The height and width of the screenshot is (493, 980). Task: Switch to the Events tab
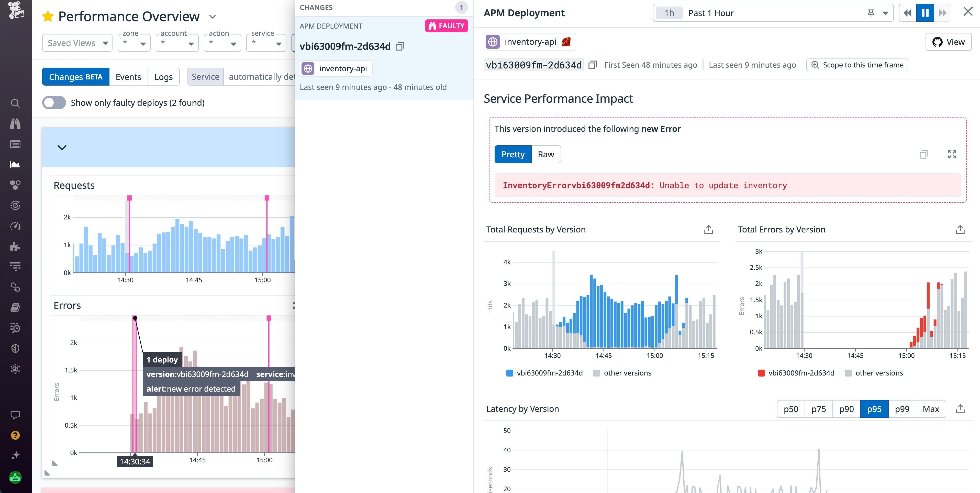[x=128, y=76]
